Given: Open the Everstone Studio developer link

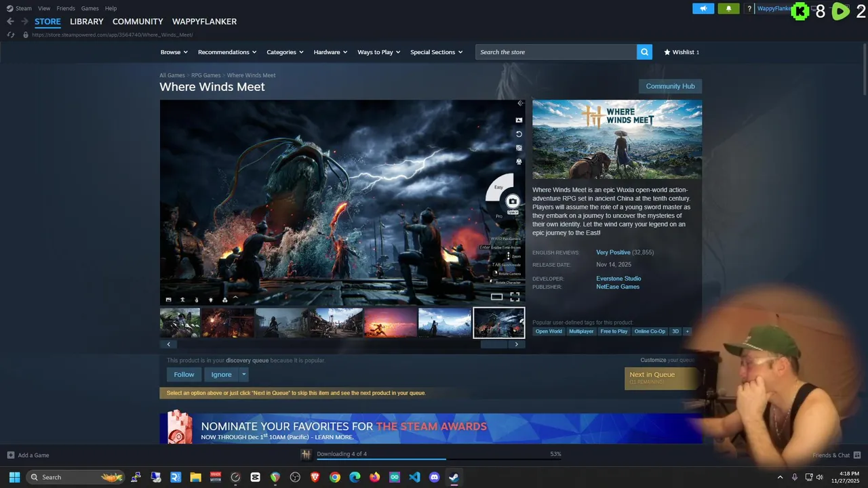Looking at the screenshot, I should tap(618, 279).
